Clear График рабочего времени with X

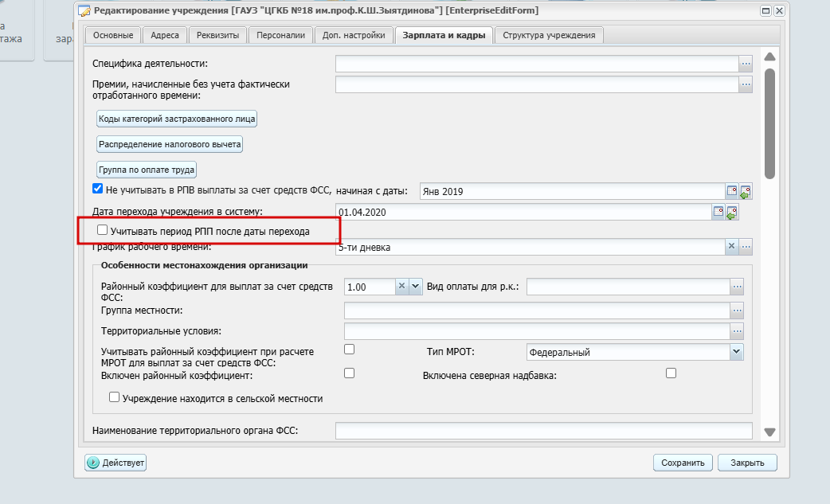coord(731,246)
